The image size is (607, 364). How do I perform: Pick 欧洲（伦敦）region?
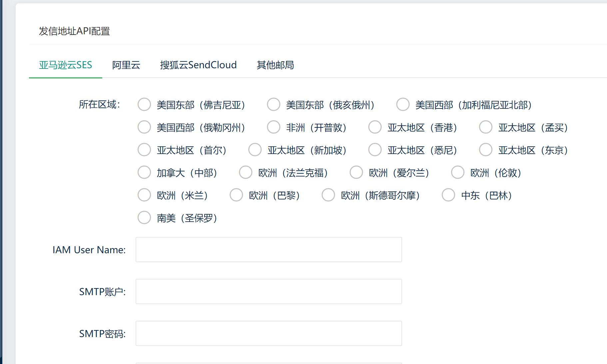click(457, 172)
